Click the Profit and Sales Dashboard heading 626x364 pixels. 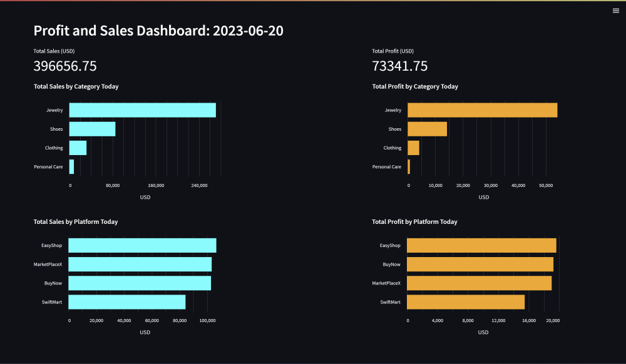tap(158, 31)
